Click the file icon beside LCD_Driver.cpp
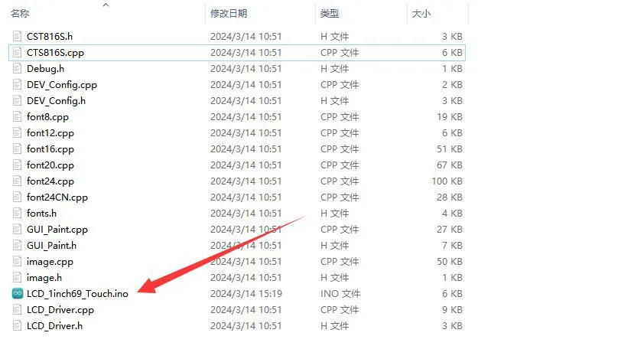Screen dimensions: 644x359 point(17,309)
